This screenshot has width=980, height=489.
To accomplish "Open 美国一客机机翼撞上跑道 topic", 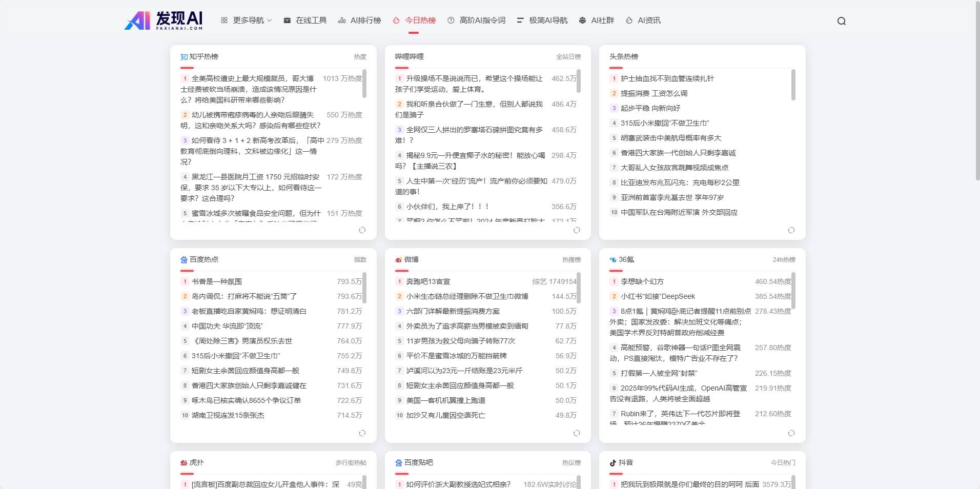I will pos(446,400).
